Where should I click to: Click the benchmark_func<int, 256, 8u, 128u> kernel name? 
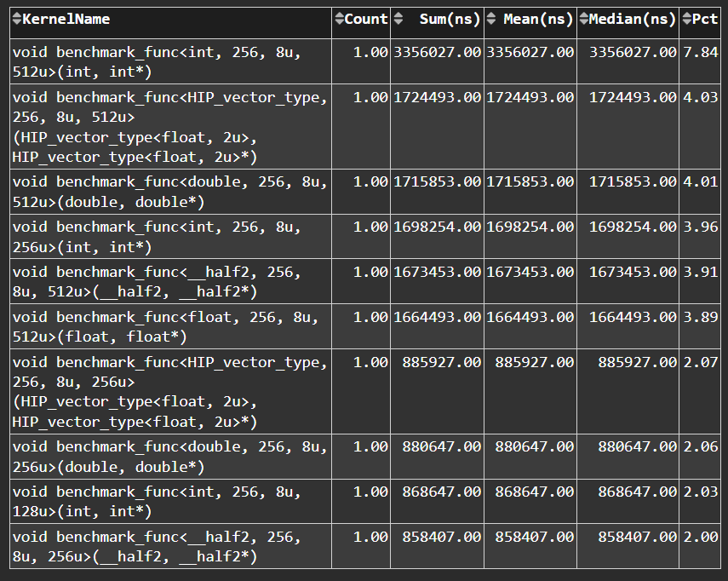coord(156,501)
